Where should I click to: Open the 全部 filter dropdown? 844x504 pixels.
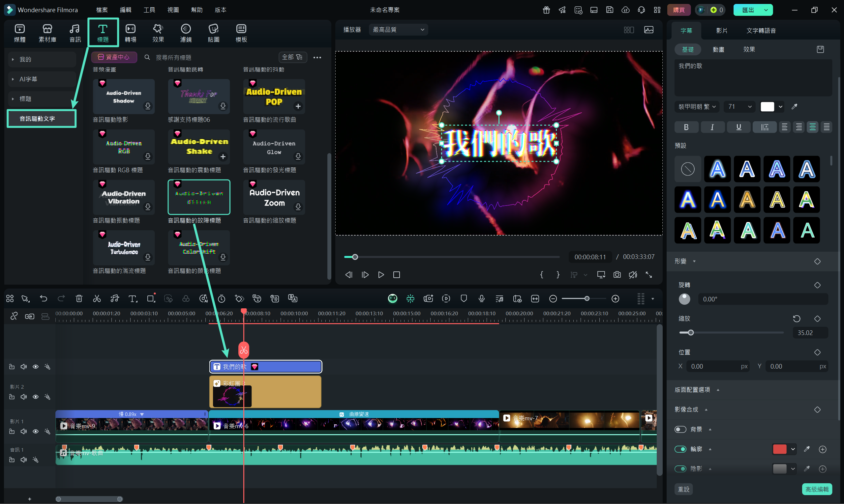tap(293, 57)
